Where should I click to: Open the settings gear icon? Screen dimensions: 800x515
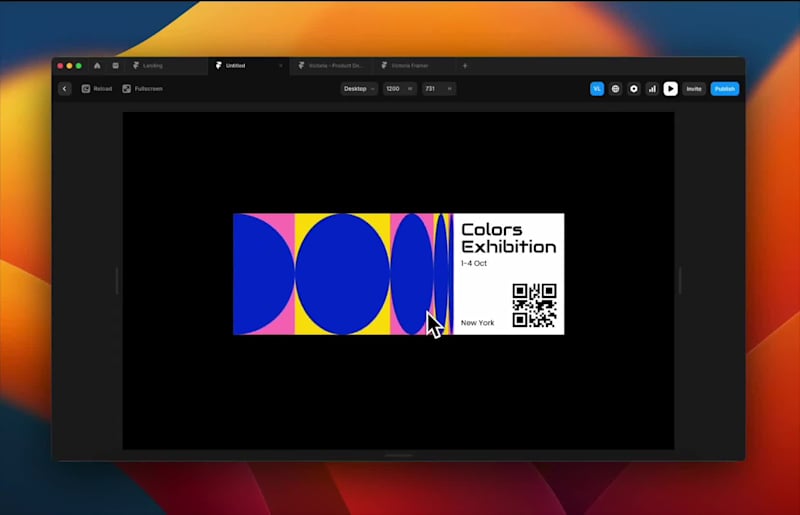point(633,89)
